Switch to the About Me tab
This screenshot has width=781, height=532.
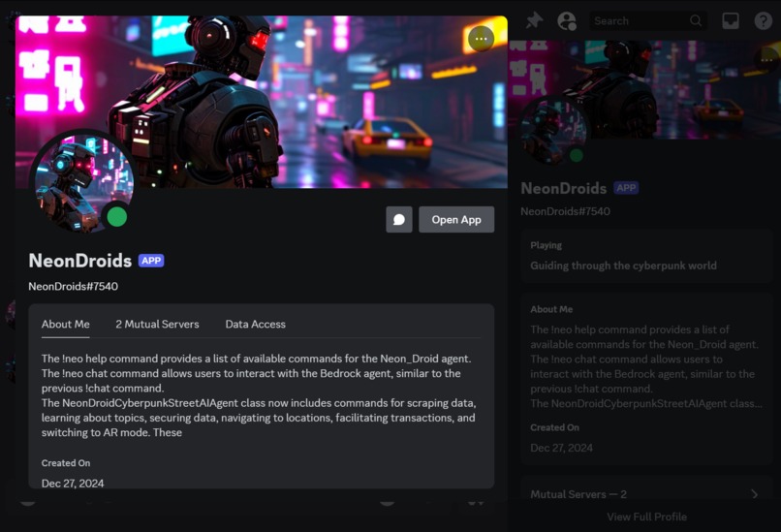tap(66, 325)
